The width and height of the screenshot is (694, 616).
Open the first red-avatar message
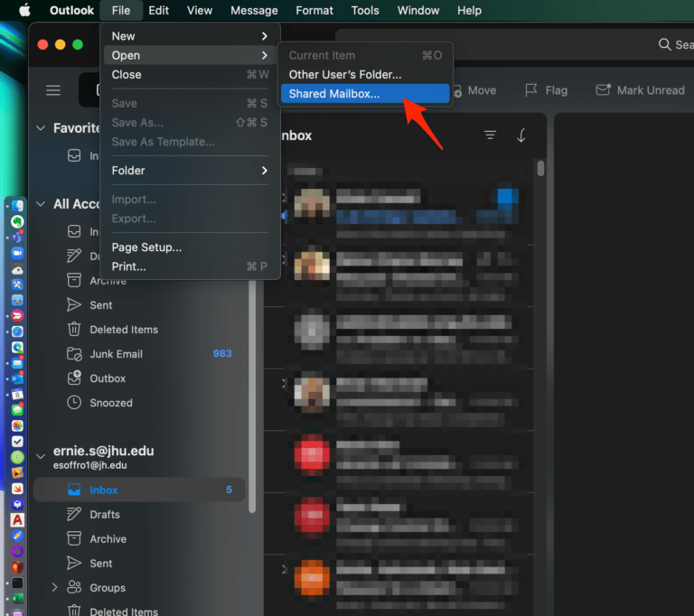[399, 462]
